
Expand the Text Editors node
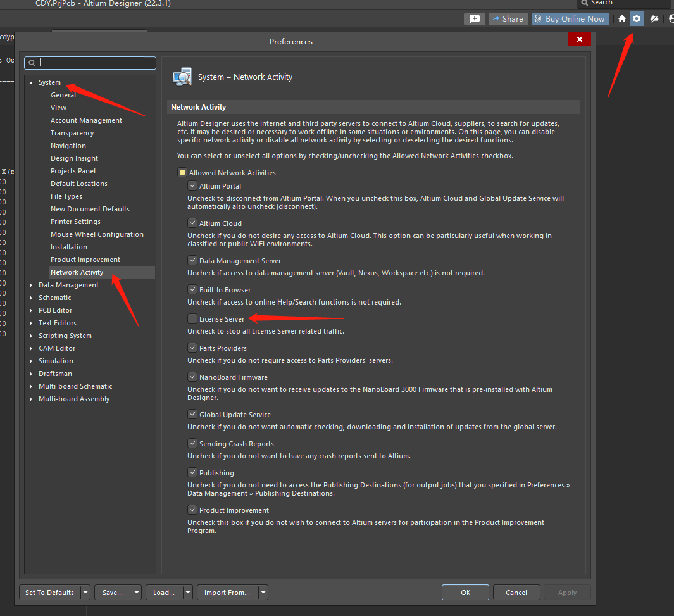[x=31, y=323]
